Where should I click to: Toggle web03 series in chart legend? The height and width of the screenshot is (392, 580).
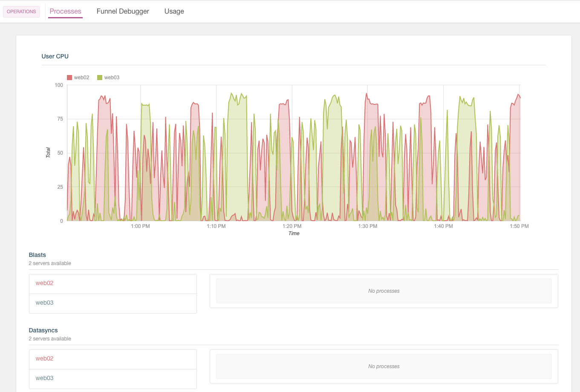[x=108, y=78]
